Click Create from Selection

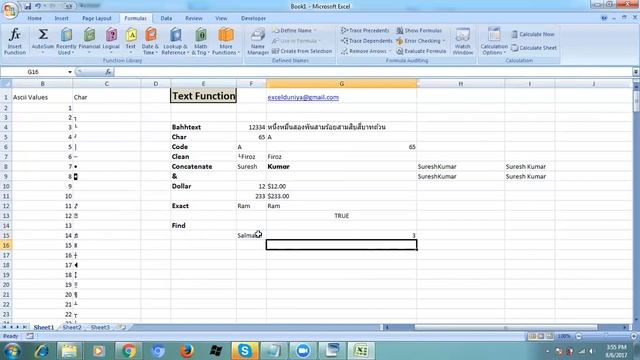[302, 51]
